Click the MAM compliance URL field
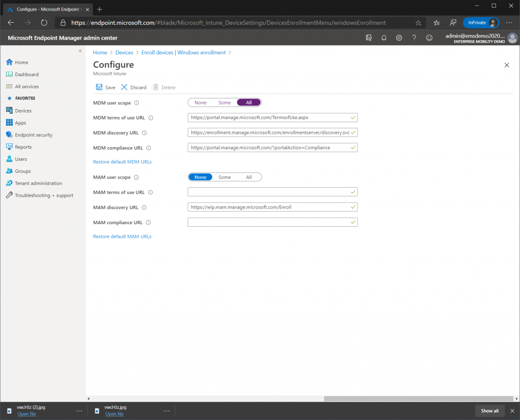This screenshot has height=420, width=520. [273, 222]
